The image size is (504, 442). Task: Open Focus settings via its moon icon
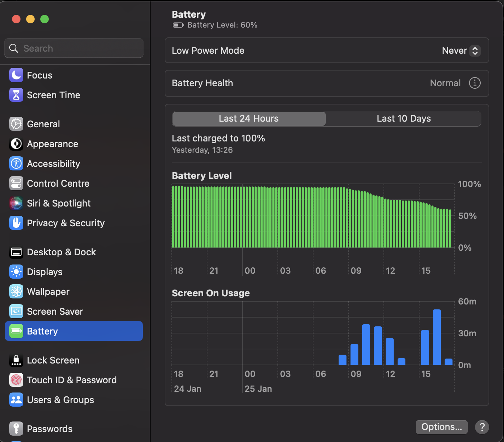16,75
